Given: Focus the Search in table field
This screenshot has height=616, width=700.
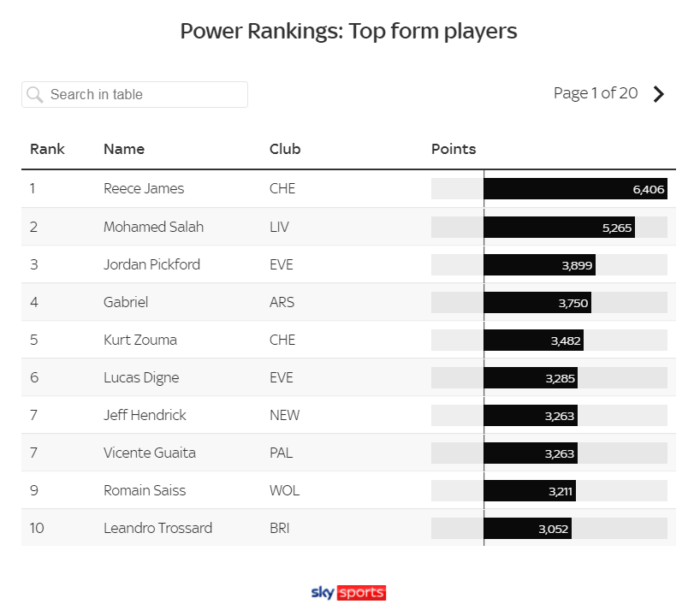Looking at the screenshot, I should coord(134,94).
